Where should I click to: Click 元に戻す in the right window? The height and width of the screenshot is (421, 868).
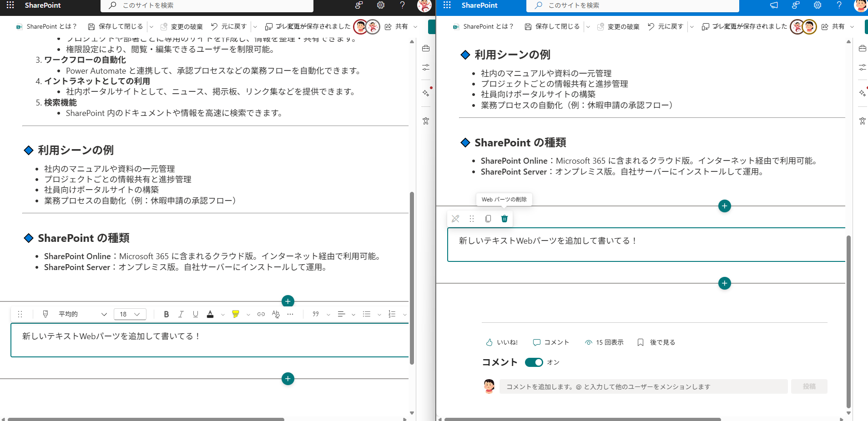(666, 26)
